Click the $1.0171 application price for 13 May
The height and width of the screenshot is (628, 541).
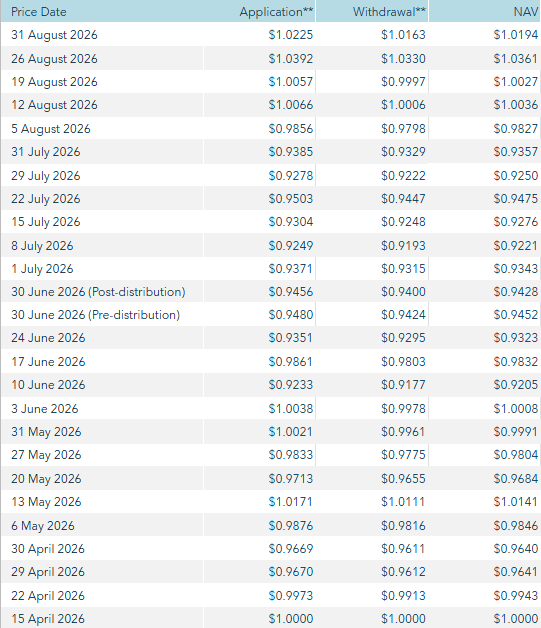point(291,501)
